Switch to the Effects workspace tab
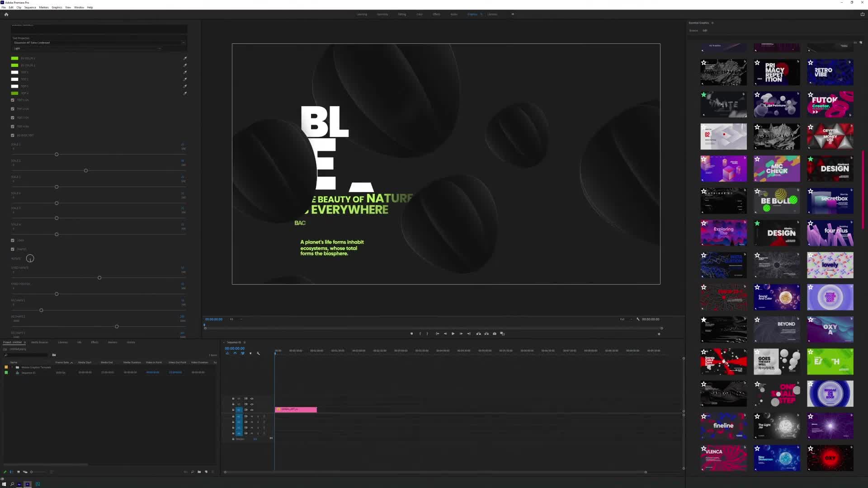The height and width of the screenshot is (488, 868). (436, 14)
